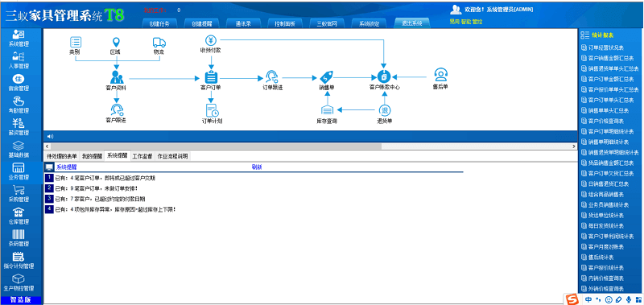Click the 刷新 refresh link

257,167
